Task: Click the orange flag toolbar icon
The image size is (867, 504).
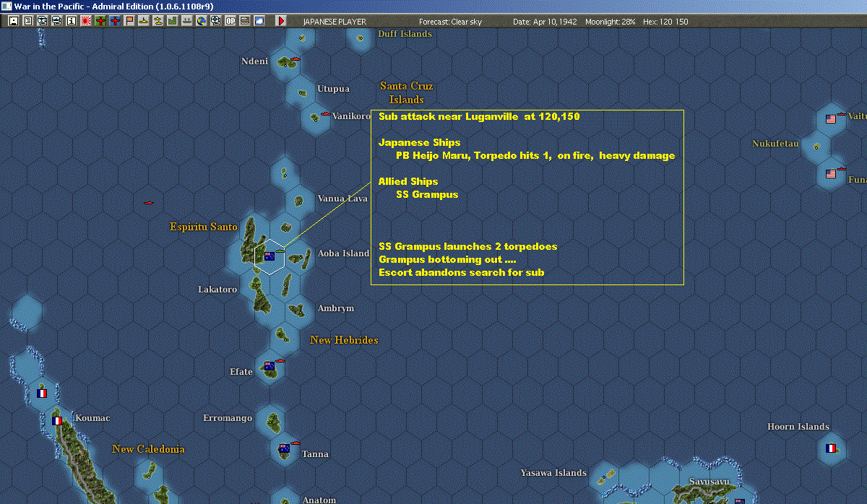Action: tap(129, 21)
